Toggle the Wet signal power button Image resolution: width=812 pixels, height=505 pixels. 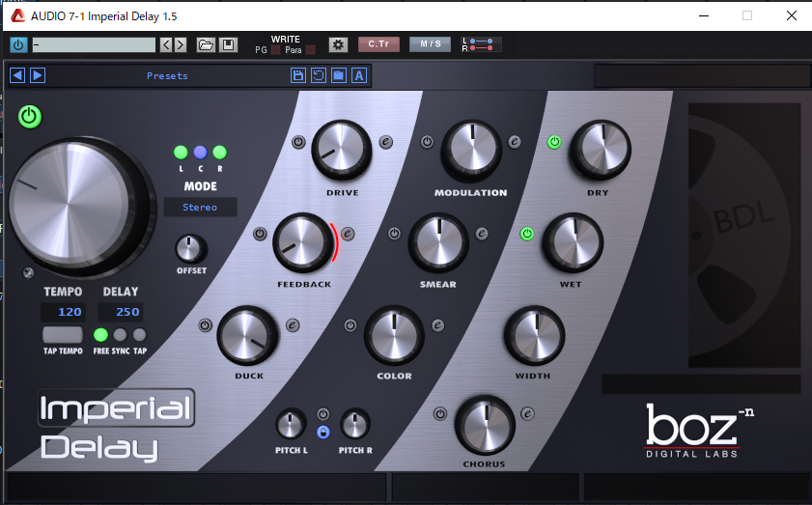point(526,234)
